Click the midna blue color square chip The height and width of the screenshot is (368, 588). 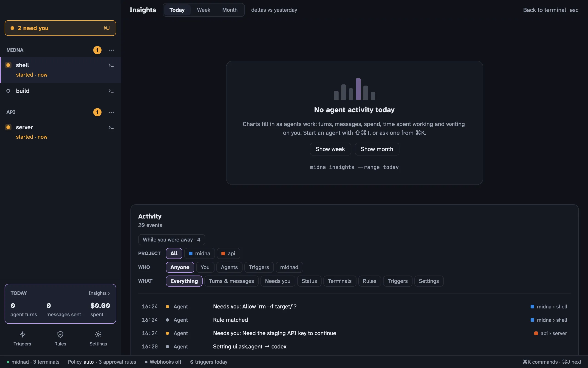pos(191,253)
